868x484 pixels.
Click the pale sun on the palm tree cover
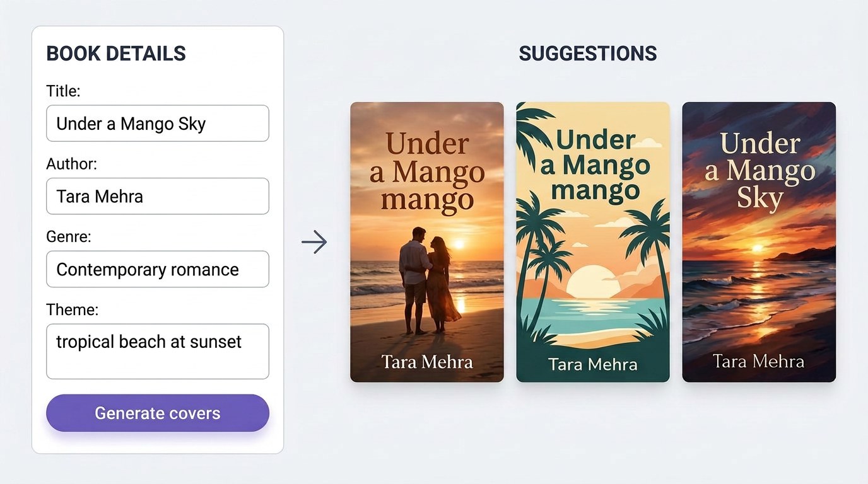592,282
